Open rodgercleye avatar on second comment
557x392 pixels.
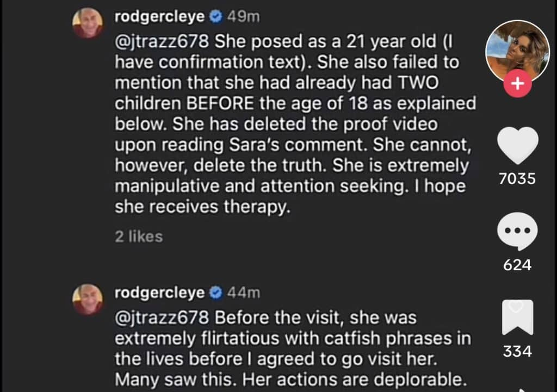88,300
